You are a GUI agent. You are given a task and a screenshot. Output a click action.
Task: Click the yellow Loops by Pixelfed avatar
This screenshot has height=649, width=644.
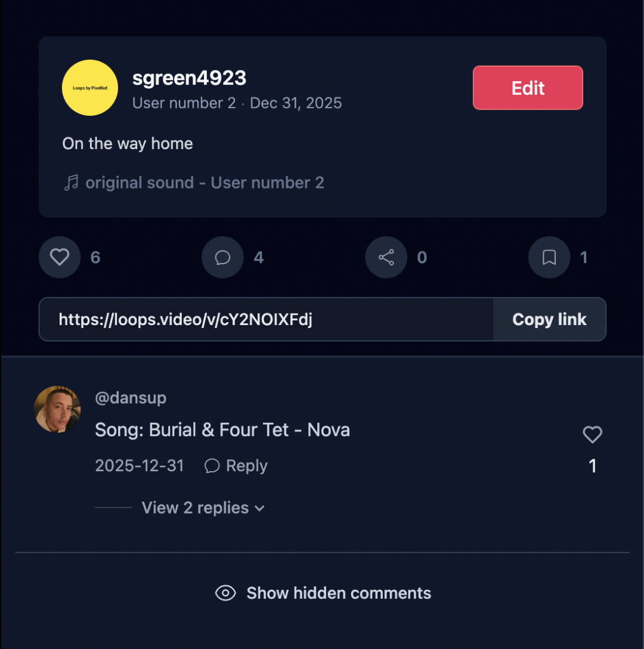click(90, 88)
